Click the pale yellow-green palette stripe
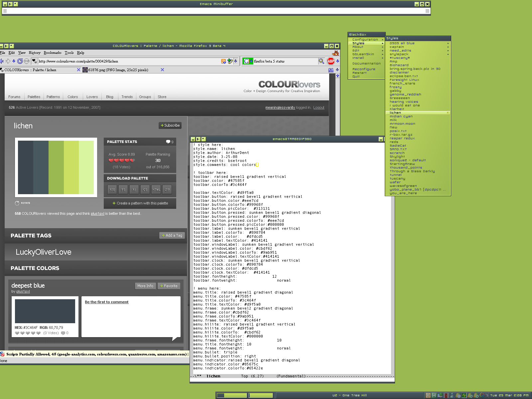The image size is (532, 399). (86, 167)
